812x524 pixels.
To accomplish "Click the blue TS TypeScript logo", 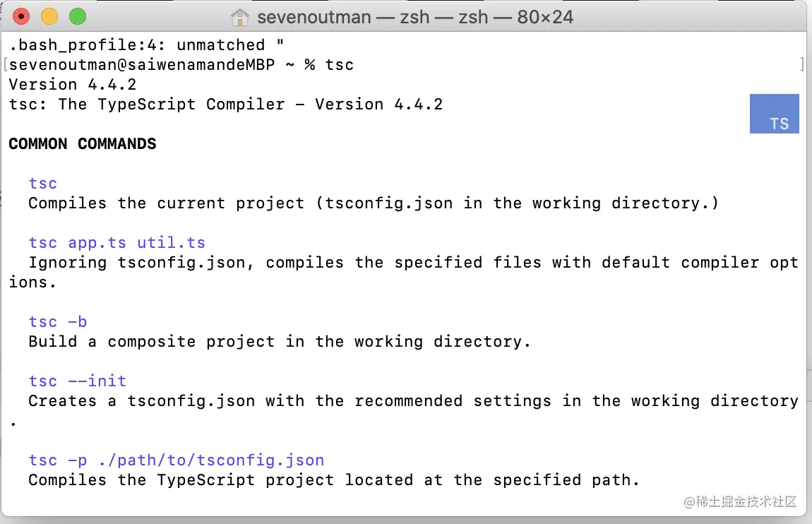I will point(774,114).
